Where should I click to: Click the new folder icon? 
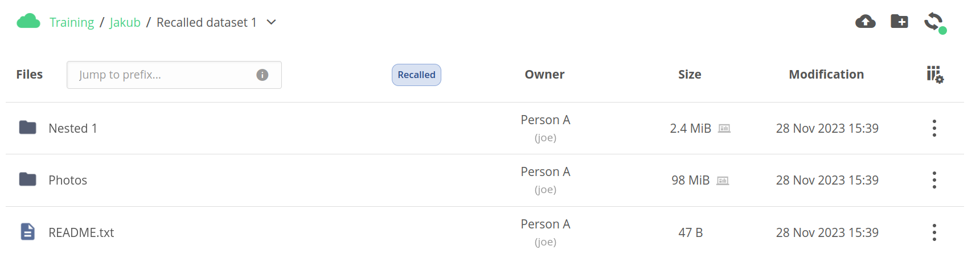click(900, 22)
